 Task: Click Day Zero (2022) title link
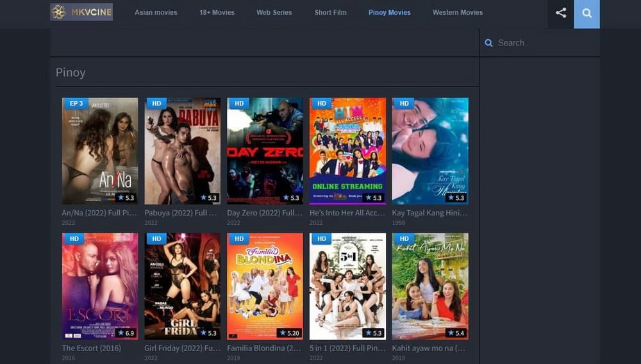tap(265, 213)
